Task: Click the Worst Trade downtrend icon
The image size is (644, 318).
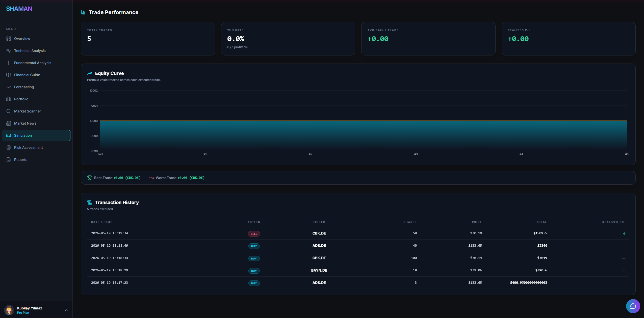Action: (x=151, y=178)
